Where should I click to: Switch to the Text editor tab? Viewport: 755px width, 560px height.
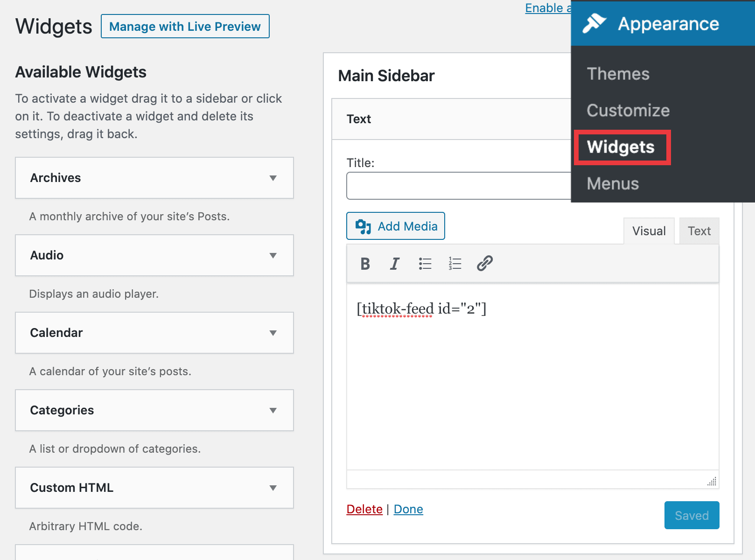[699, 231]
